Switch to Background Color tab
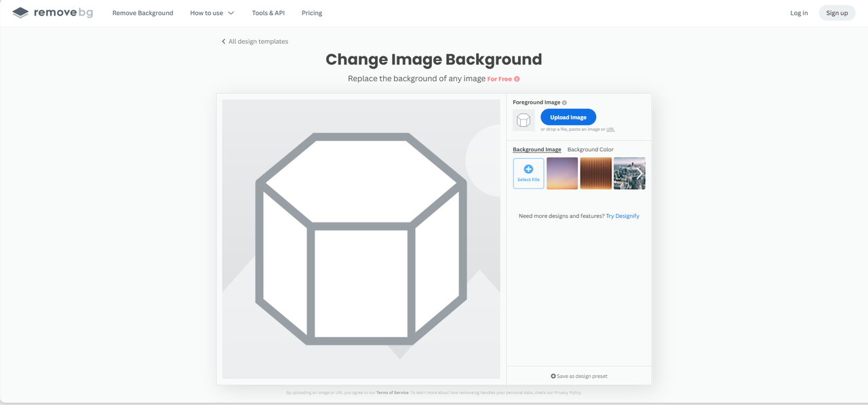 pyautogui.click(x=590, y=149)
